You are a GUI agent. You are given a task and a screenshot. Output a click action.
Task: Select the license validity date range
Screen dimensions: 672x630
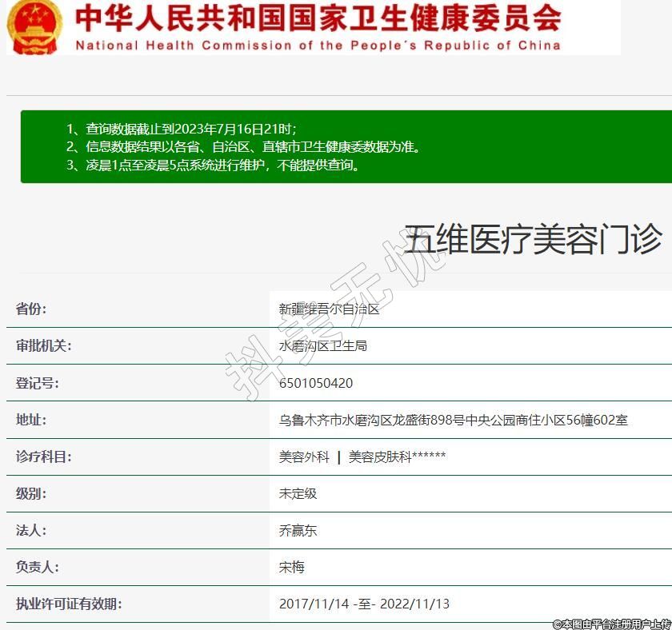364,604
